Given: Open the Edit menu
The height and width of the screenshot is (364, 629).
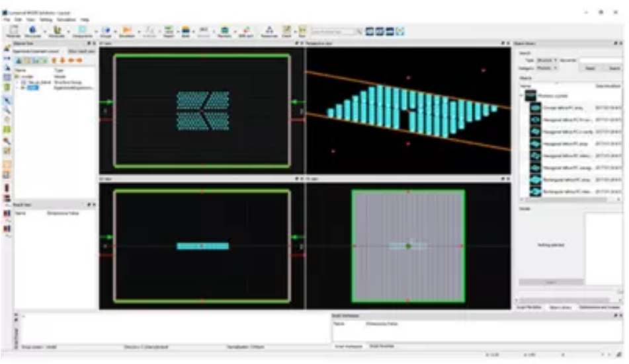Looking at the screenshot, I should pyautogui.click(x=19, y=19).
